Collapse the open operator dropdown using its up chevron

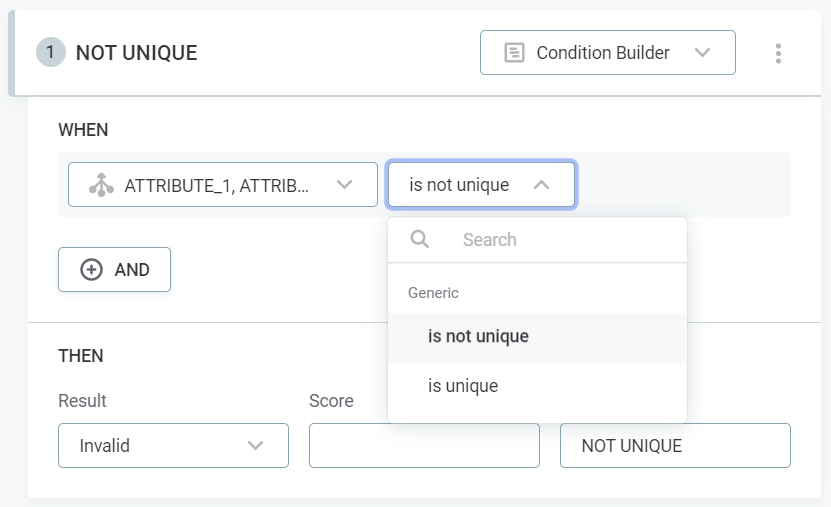pos(541,185)
